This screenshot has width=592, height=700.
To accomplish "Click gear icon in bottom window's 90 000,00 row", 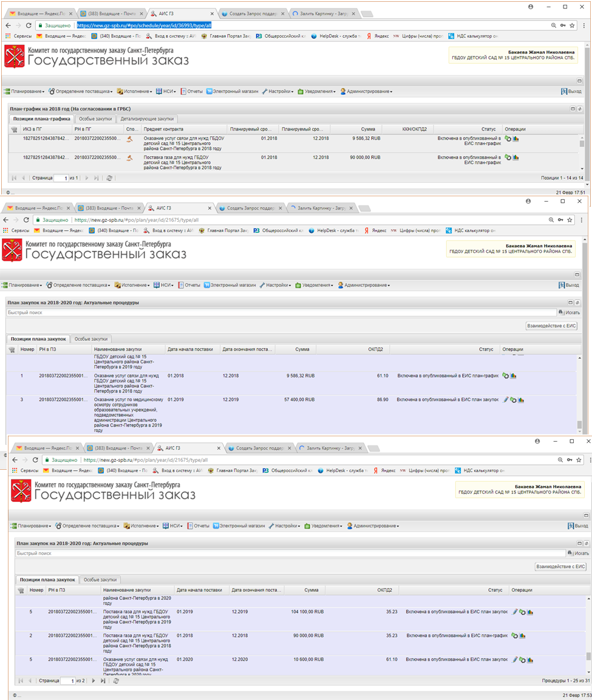I will 514,636.
